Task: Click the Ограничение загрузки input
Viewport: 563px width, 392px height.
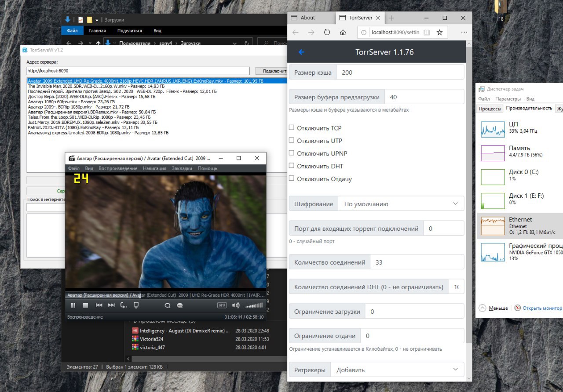Action: coord(415,312)
